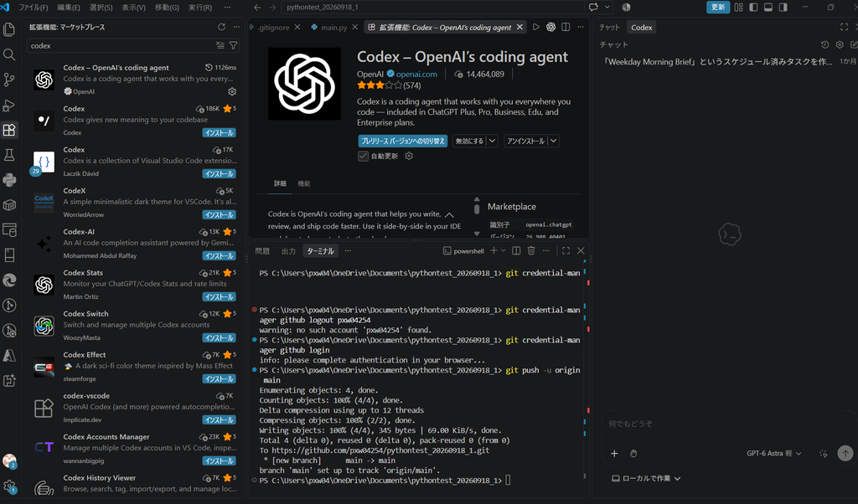
Task: Switch to the main.py editor tab
Action: point(333,27)
